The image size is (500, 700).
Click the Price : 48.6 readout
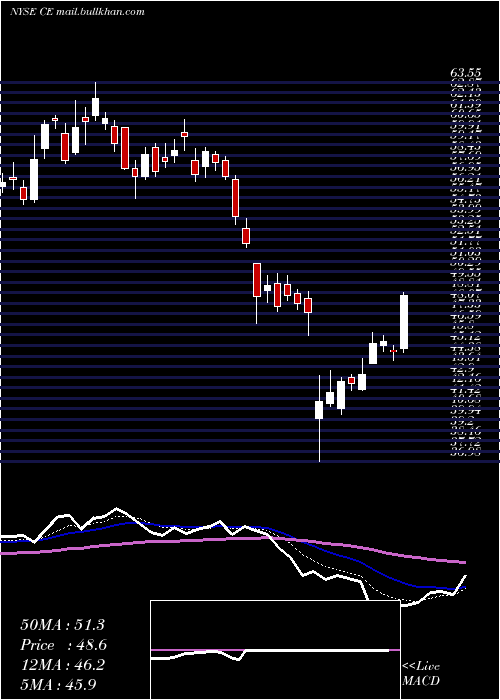[x=63, y=645]
